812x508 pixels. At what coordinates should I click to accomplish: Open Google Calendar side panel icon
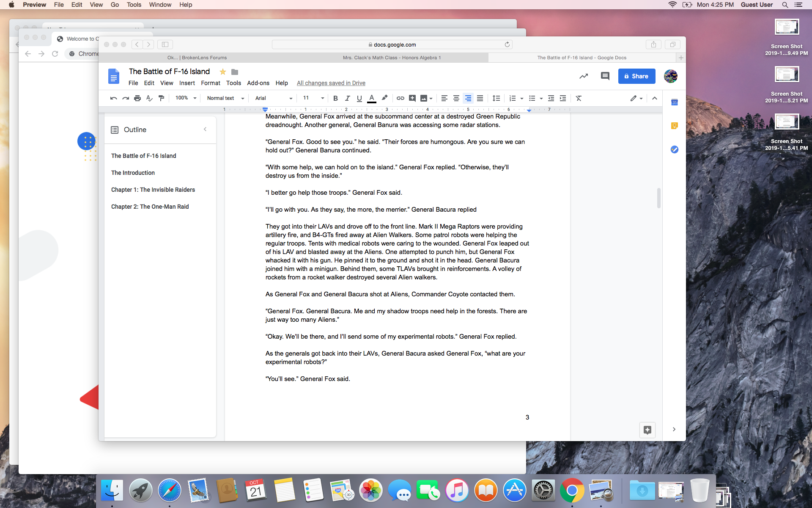click(675, 102)
